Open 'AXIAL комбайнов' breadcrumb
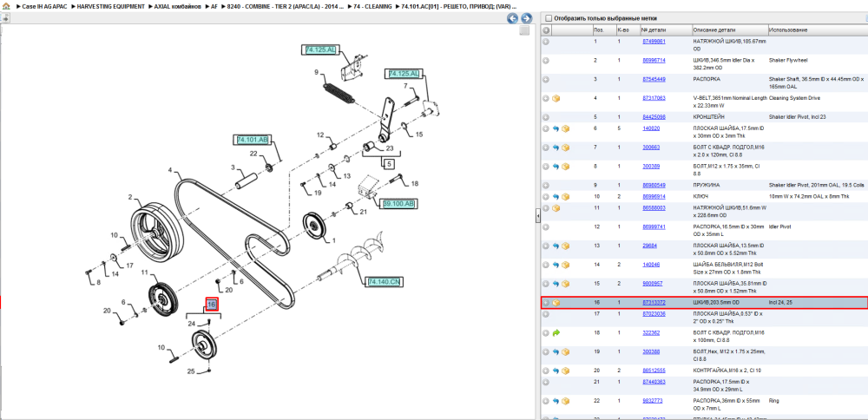The image size is (868, 420). tap(178, 6)
